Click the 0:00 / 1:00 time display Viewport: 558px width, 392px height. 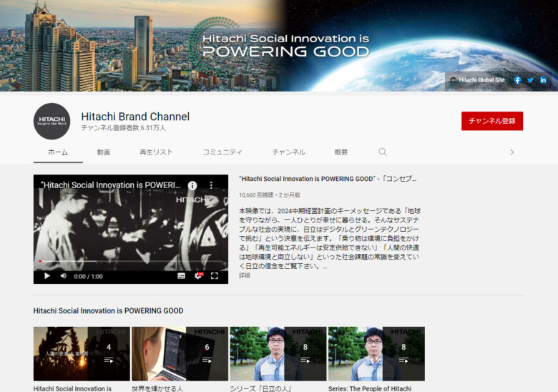click(88, 276)
